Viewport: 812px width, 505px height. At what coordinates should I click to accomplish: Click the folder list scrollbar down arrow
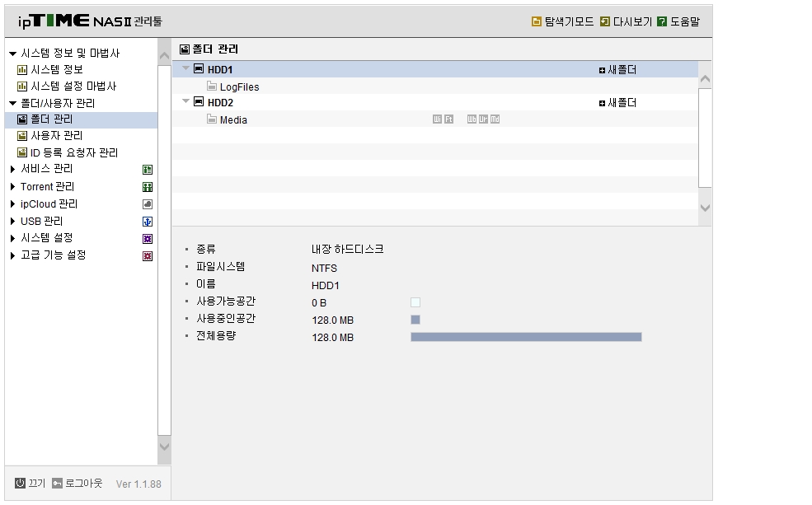coord(705,208)
